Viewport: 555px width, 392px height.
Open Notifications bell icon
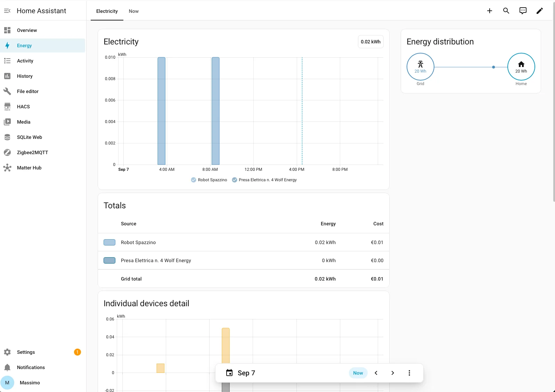[x=7, y=367]
